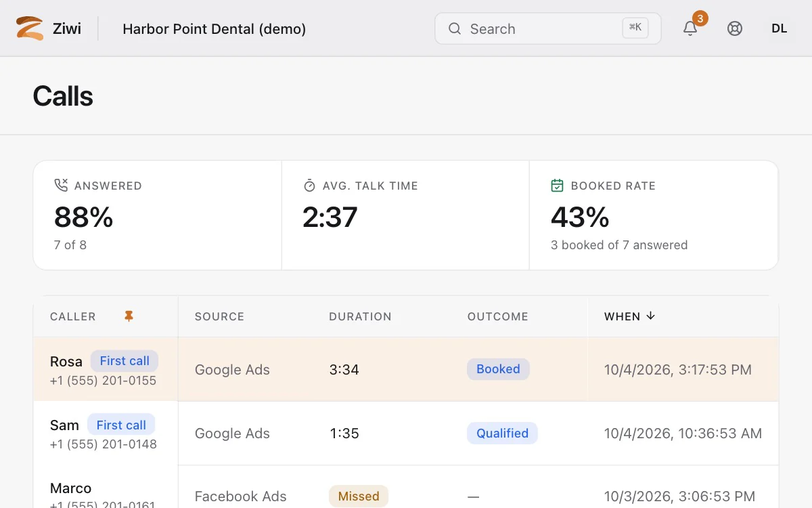This screenshot has width=812, height=508.
Task: Click the search magnifier icon
Action: [455, 28]
